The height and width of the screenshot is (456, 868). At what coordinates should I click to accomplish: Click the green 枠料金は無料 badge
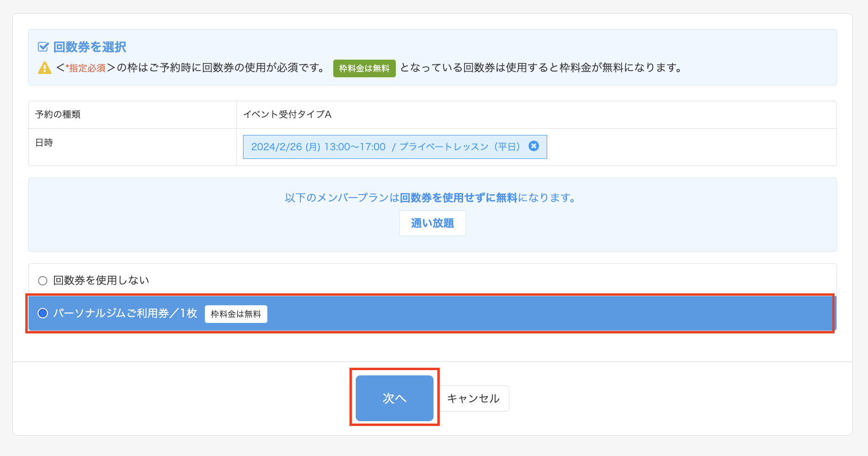tap(364, 68)
